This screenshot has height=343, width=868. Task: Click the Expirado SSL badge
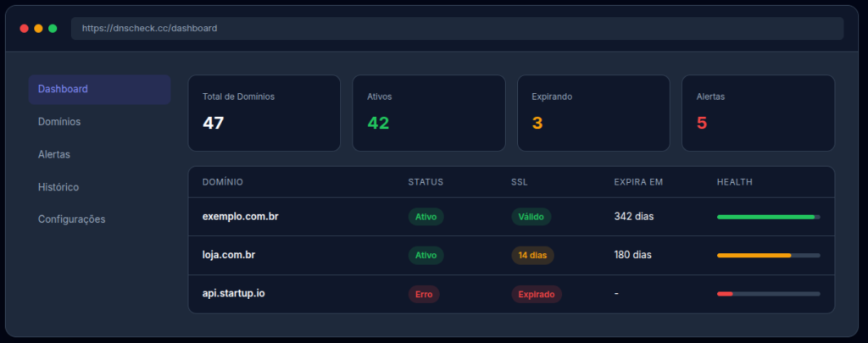pos(536,295)
